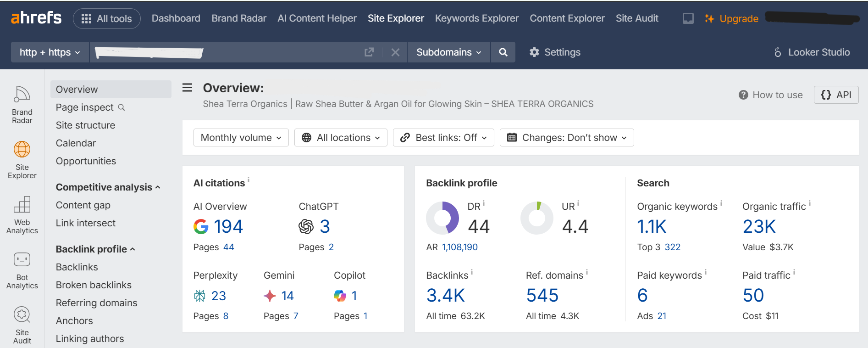Open Settings with the gear icon
The width and height of the screenshot is (868, 348).
pyautogui.click(x=555, y=52)
